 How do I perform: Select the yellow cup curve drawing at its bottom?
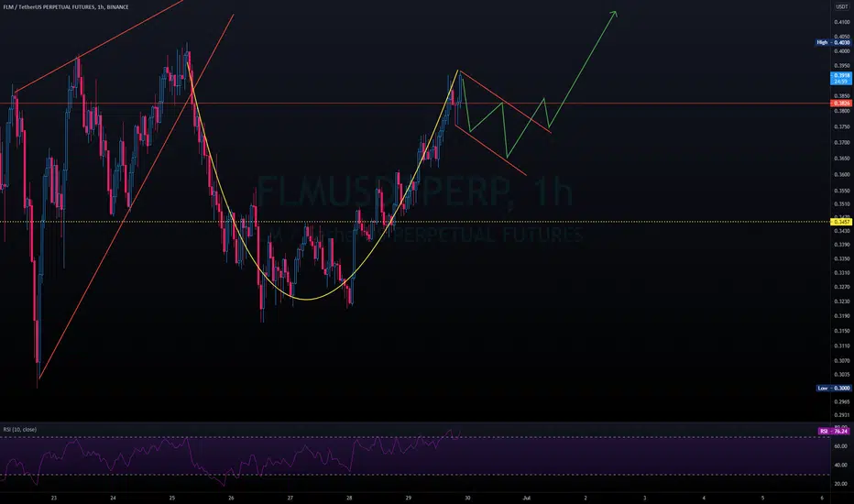click(x=307, y=299)
